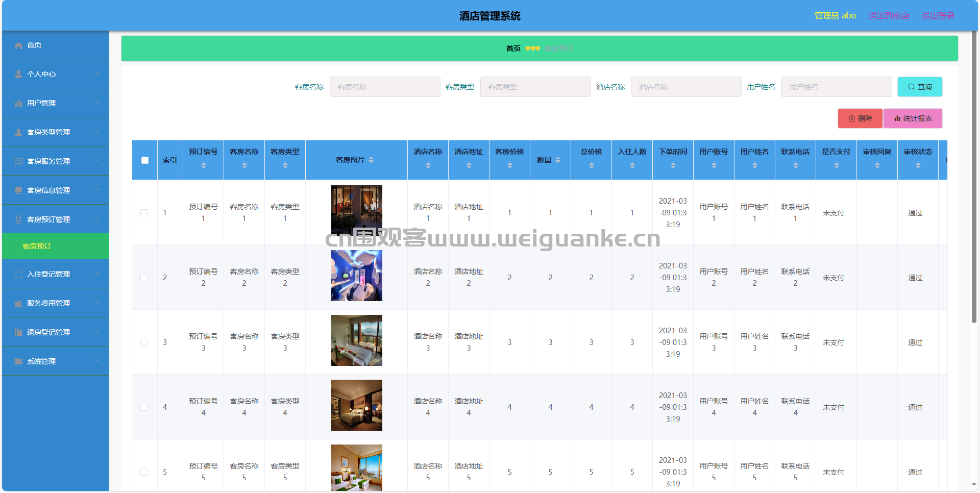
Task: Click the page's vertical scrollbar
Action: (974, 179)
